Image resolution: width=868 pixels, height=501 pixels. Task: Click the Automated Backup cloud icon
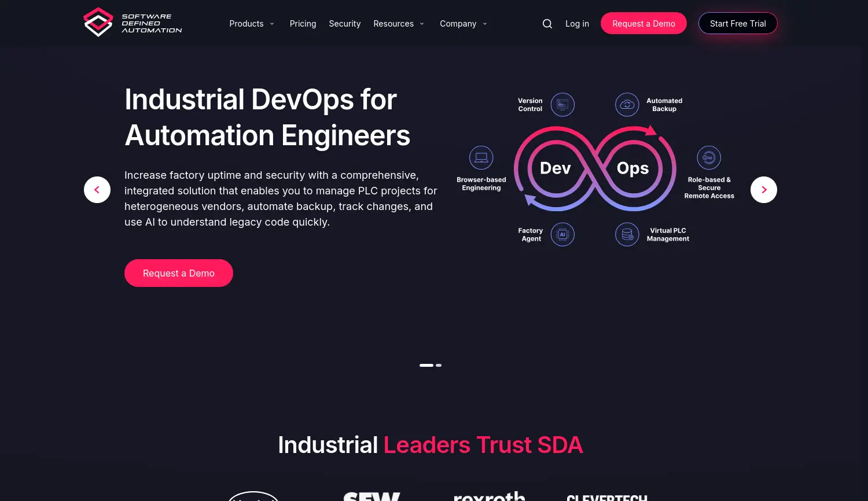pyautogui.click(x=627, y=105)
